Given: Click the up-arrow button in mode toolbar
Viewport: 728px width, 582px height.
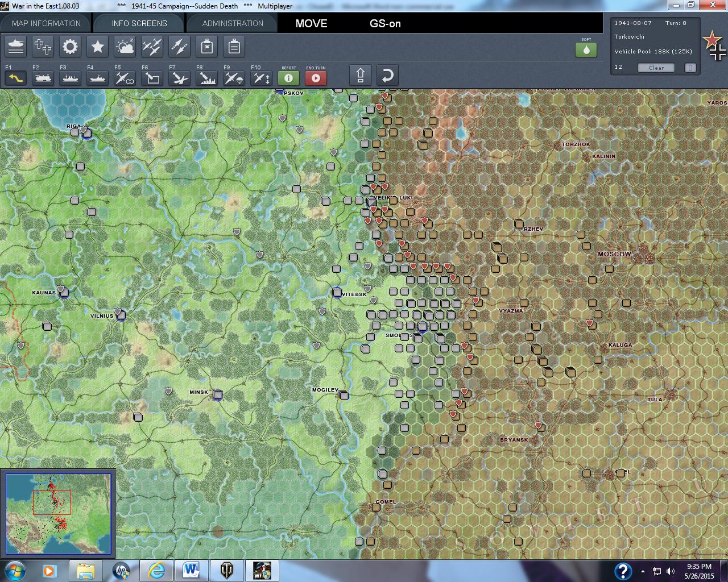Looking at the screenshot, I should point(361,75).
